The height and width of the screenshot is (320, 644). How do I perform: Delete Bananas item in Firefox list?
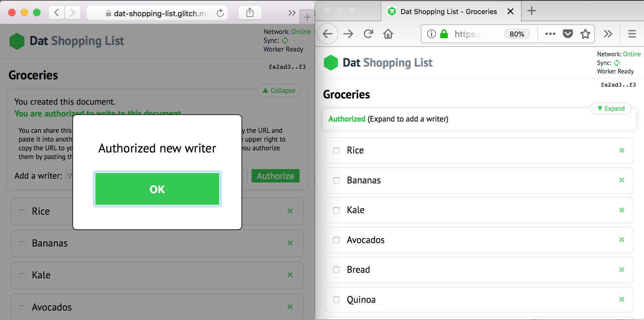(622, 180)
